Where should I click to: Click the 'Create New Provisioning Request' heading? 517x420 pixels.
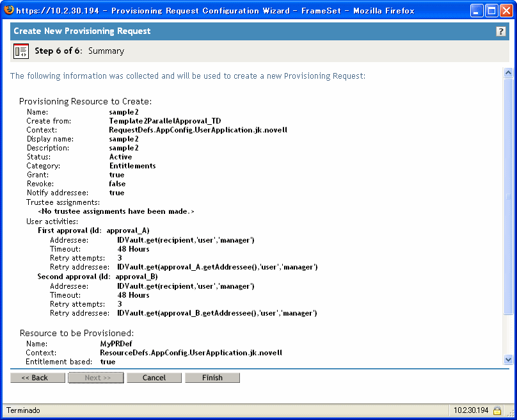82,31
